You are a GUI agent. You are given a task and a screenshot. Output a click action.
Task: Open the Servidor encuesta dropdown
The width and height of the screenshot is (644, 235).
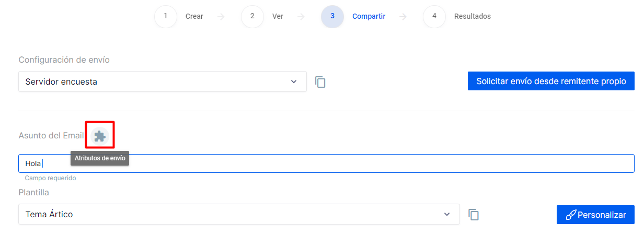(x=162, y=81)
